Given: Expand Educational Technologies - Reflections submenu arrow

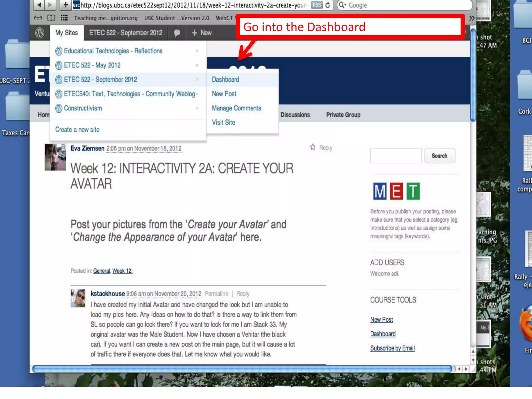Looking at the screenshot, I should tap(197, 51).
